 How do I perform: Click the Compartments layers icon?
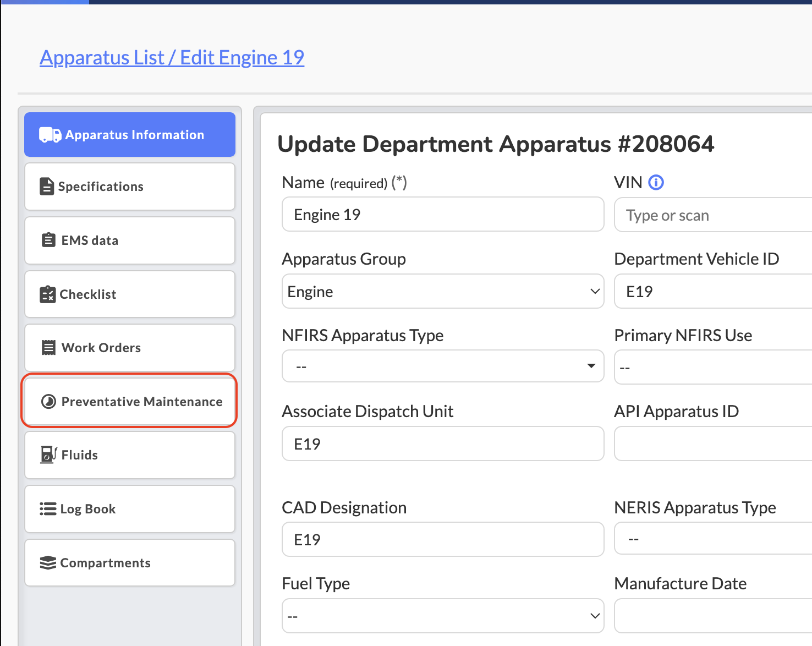pos(48,563)
